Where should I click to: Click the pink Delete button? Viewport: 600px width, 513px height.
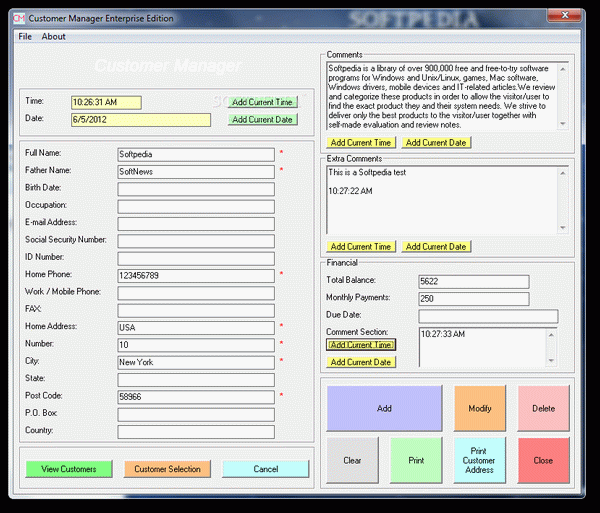coord(543,409)
